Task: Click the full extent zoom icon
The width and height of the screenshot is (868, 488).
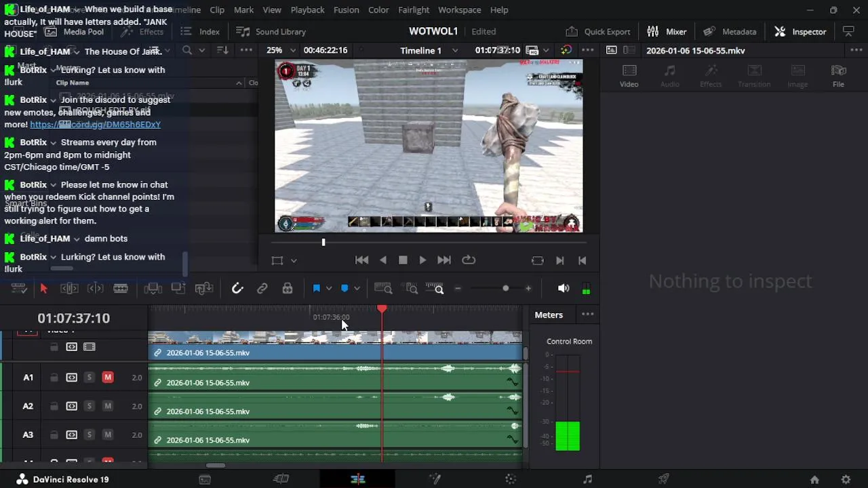Action: click(x=383, y=289)
